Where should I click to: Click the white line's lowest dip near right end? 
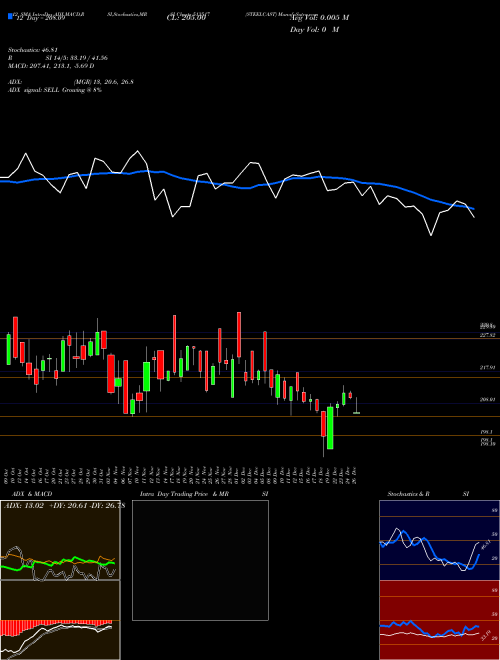coord(431,234)
